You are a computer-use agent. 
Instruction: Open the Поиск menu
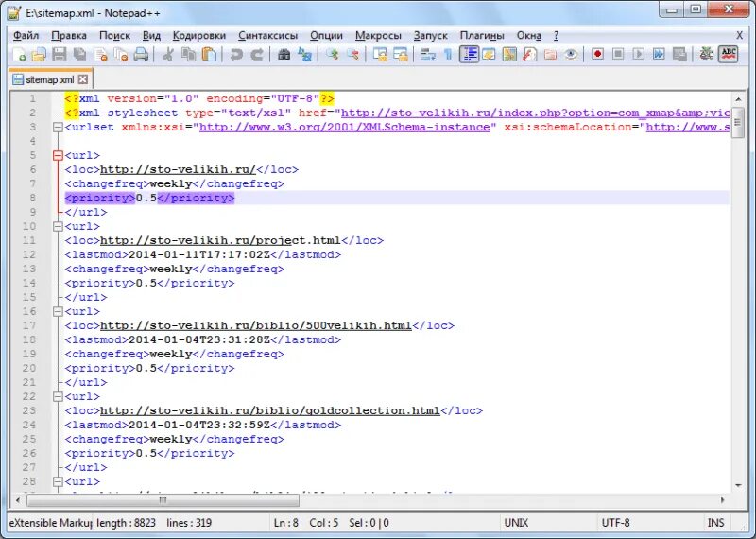point(114,36)
